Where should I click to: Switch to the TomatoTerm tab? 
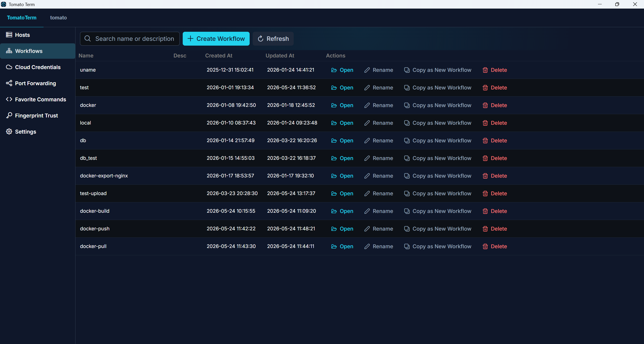pyautogui.click(x=22, y=18)
